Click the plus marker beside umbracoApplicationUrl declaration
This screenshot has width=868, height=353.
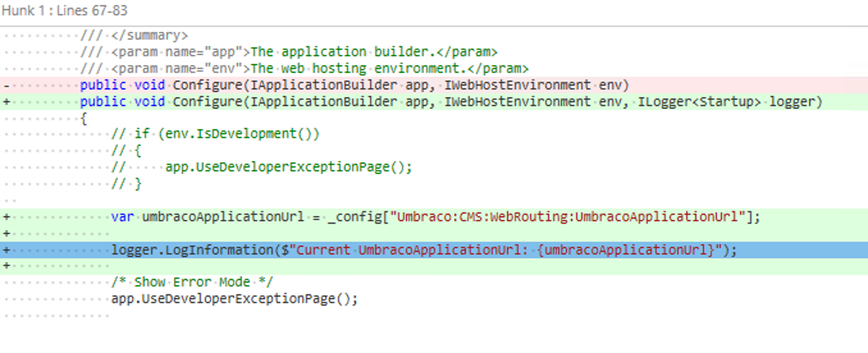click(x=7, y=216)
